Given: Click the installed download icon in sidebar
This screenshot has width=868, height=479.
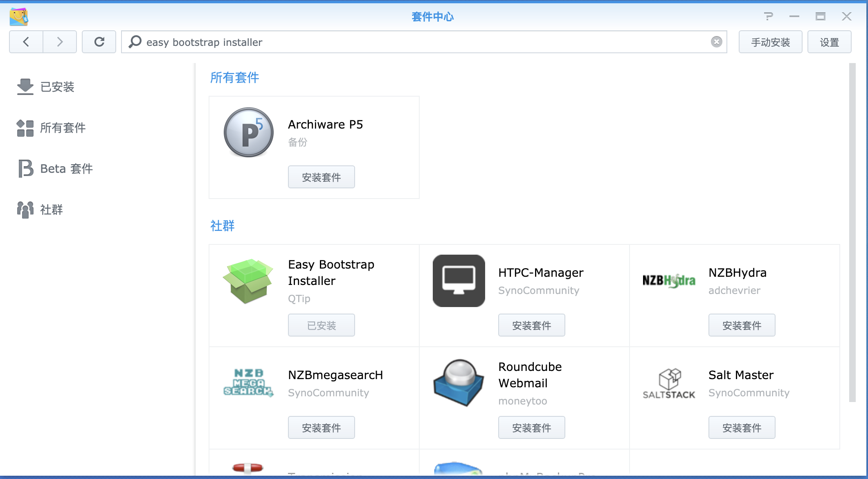Looking at the screenshot, I should pyautogui.click(x=25, y=87).
